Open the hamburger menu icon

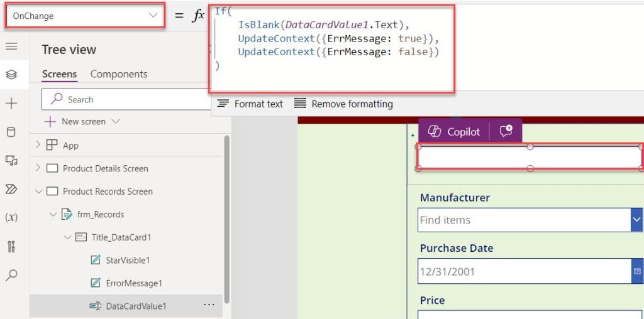(x=11, y=46)
